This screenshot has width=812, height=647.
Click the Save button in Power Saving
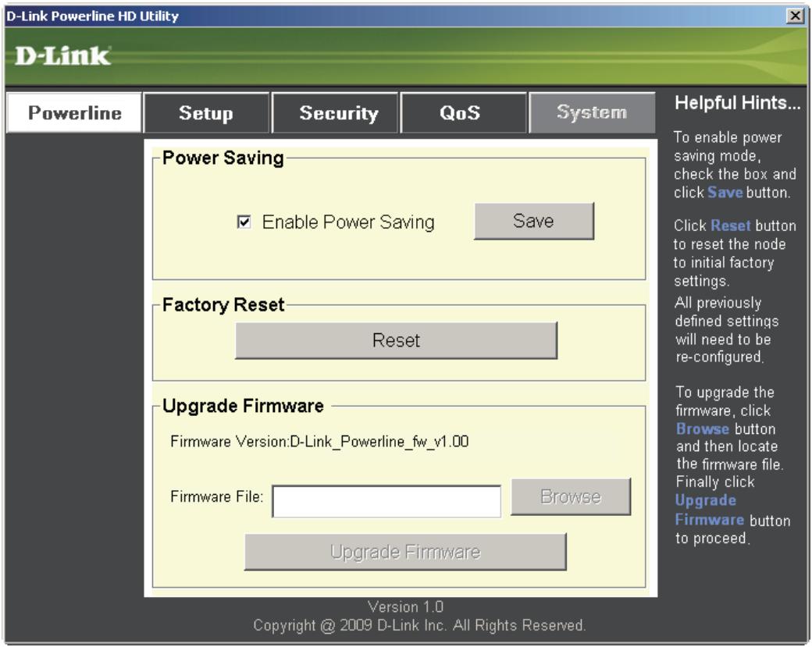point(534,221)
